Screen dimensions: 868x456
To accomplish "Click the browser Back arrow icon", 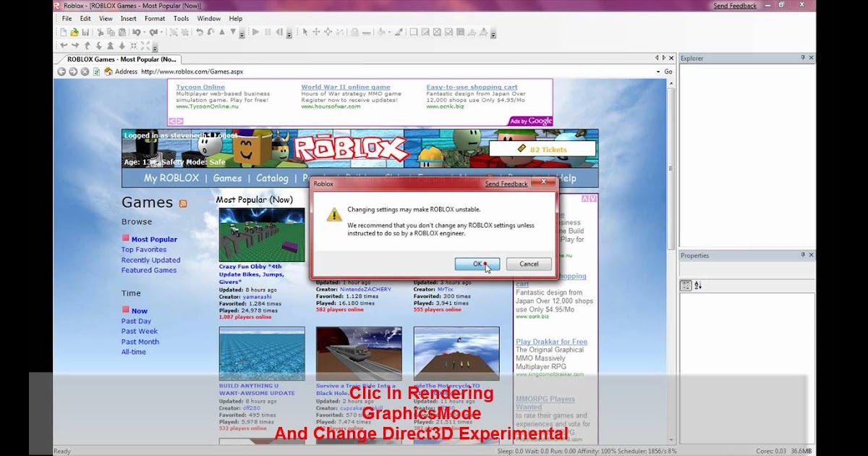I will click(x=61, y=72).
